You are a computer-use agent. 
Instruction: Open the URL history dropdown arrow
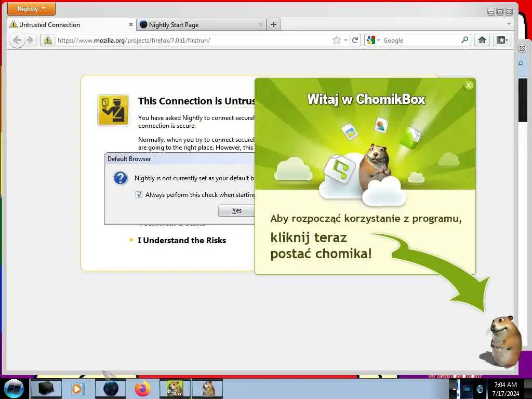(x=345, y=41)
